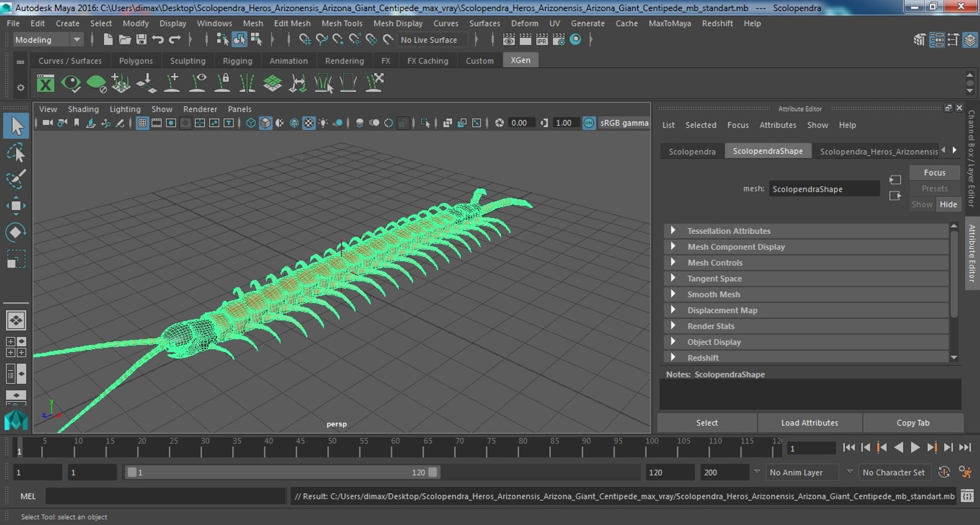Open the Render Settings clapperboard icon
980x525 pixels.
pos(558,40)
